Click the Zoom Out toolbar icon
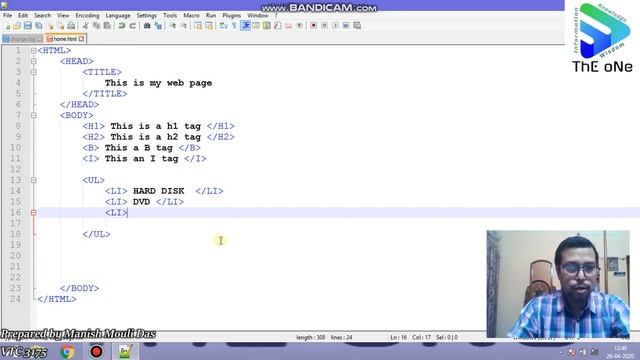The width and height of the screenshot is (640, 360). 184,26
